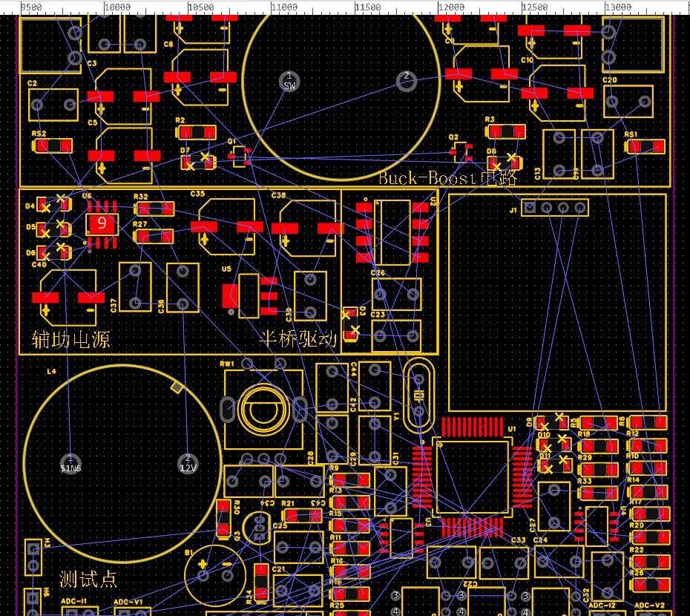Select resistor R21

tap(302, 515)
